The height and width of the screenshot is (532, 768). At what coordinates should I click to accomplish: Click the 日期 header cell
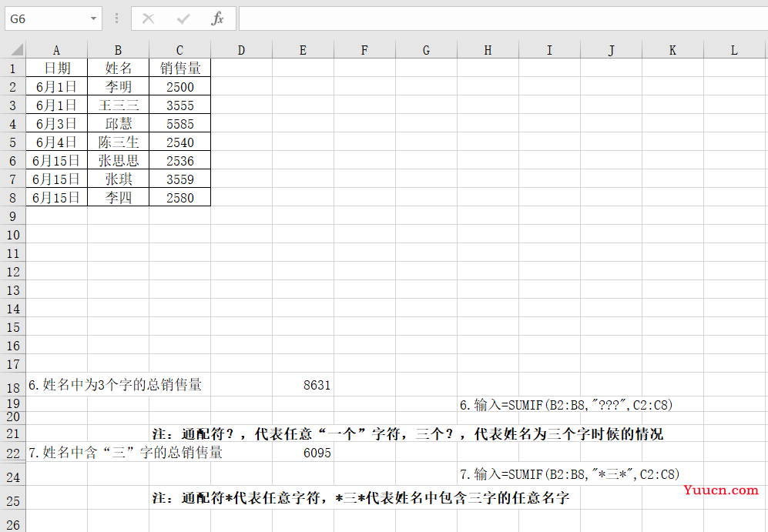coord(57,68)
